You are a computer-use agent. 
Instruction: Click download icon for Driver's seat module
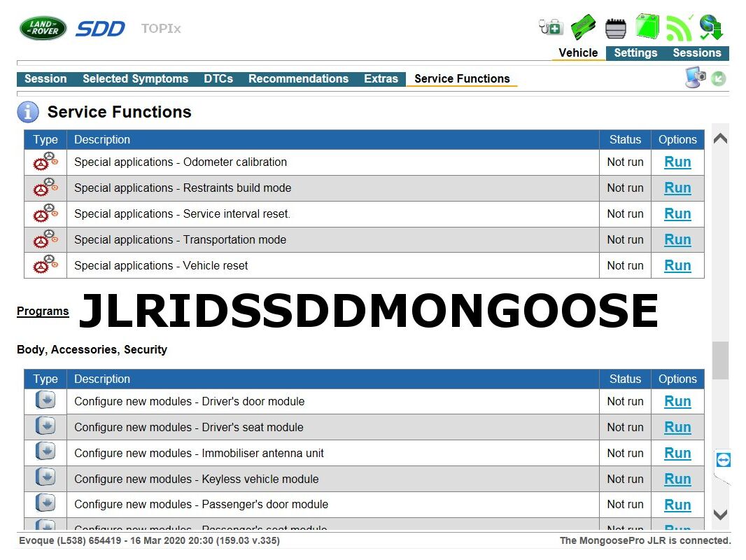point(45,426)
